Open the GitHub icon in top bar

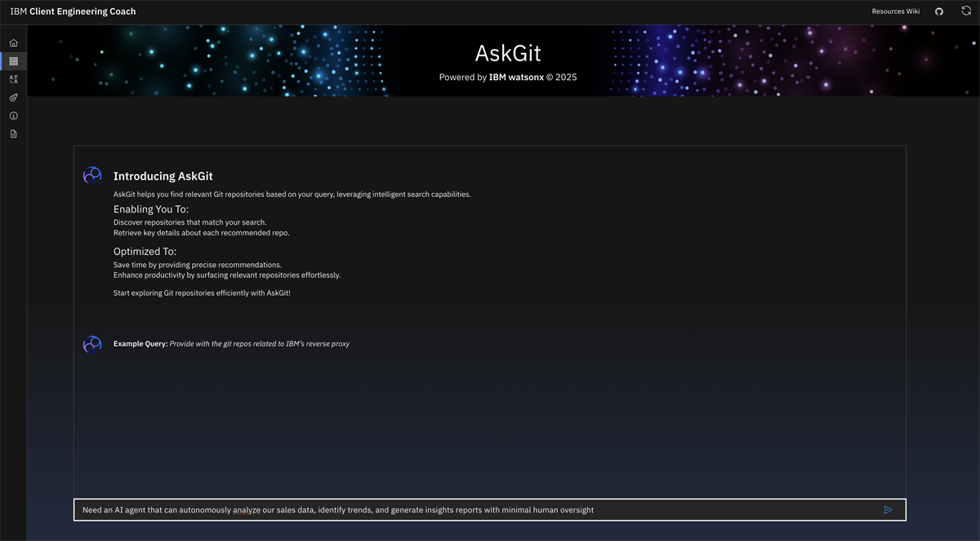pyautogui.click(x=939, y=11)
